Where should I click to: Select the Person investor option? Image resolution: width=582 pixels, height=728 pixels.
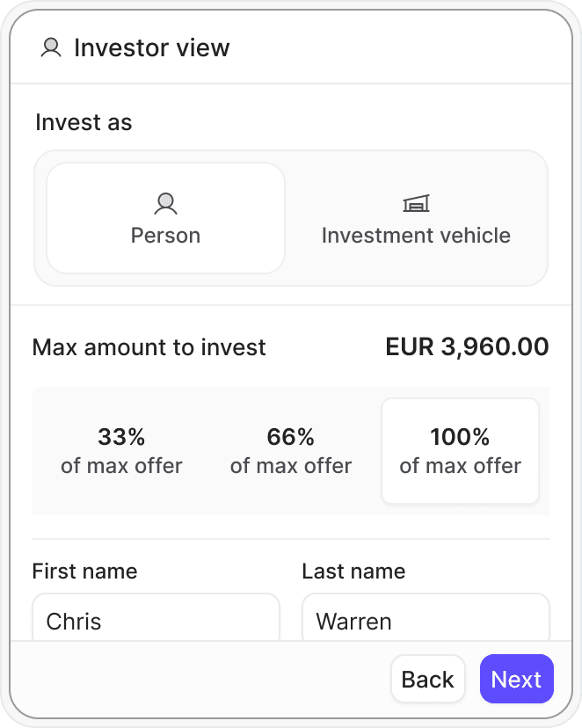(165, 218)
